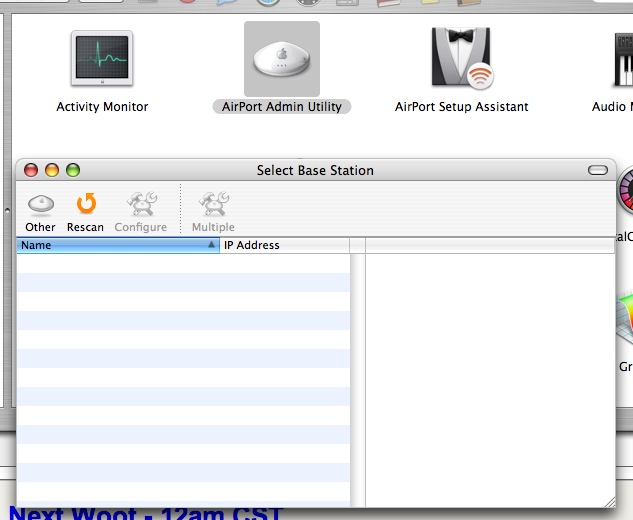The image size is (633, 520).
Task: Open the AirPort Setup Assistant icon
Action: [x=462, y=58]
